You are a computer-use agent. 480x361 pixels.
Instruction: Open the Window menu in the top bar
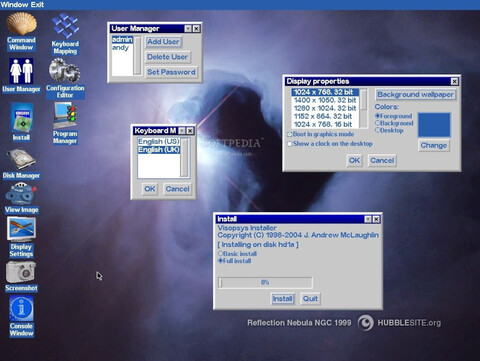13,5
